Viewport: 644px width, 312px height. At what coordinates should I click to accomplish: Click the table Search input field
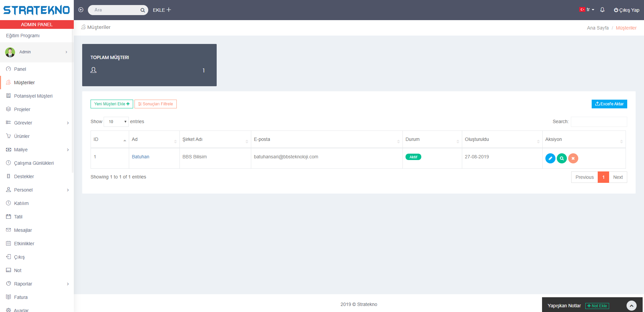click(x=599, y=122)
